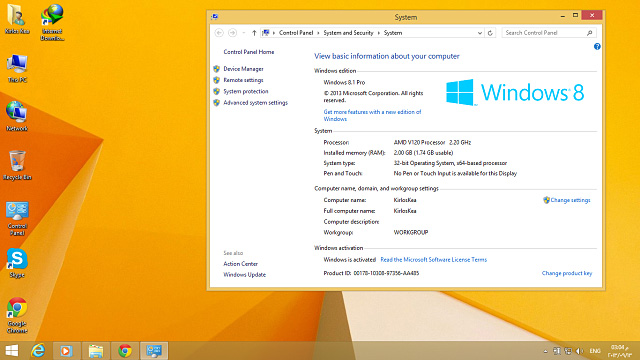Expand chevron after Control Panel breadcrumb
This screenshot has width=640, height=360.
318,33
